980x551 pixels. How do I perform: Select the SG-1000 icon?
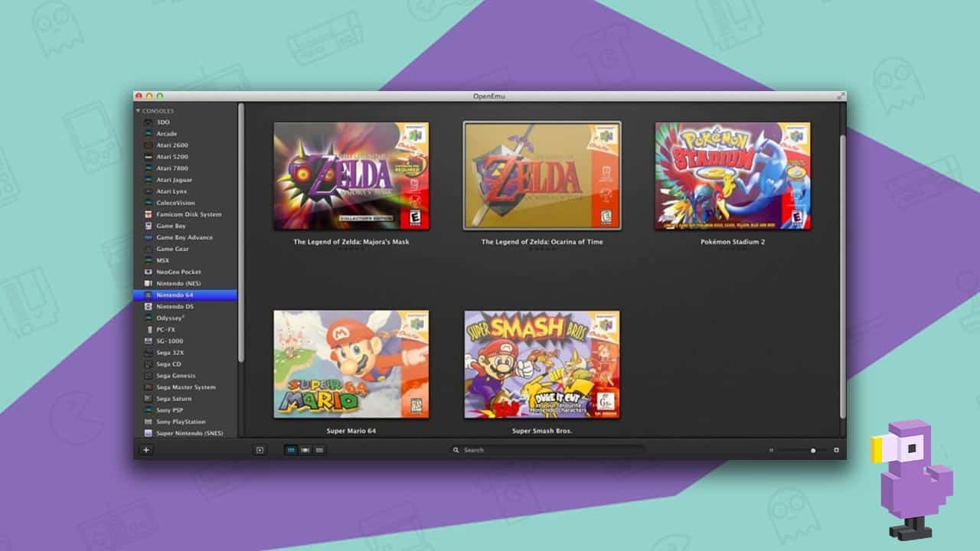149,341
